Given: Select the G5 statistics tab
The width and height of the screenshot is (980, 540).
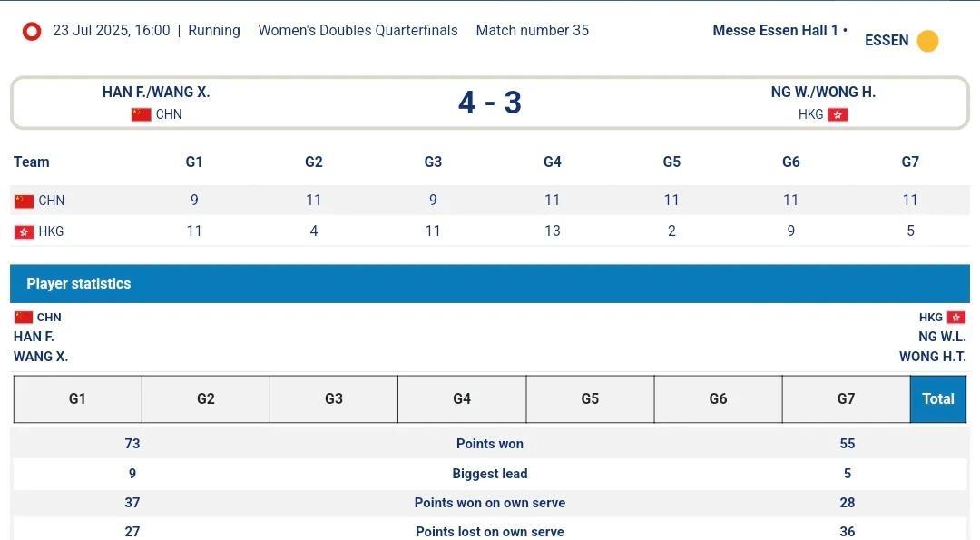Looking at the screenshot, I should pyautogui.click(x=590, y=399).
